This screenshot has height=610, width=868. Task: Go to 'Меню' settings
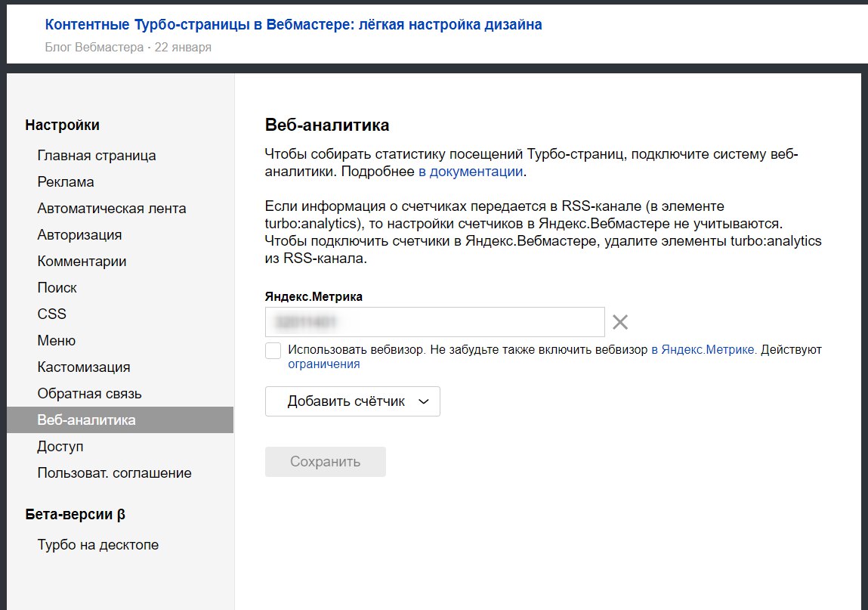coord(56,341)
